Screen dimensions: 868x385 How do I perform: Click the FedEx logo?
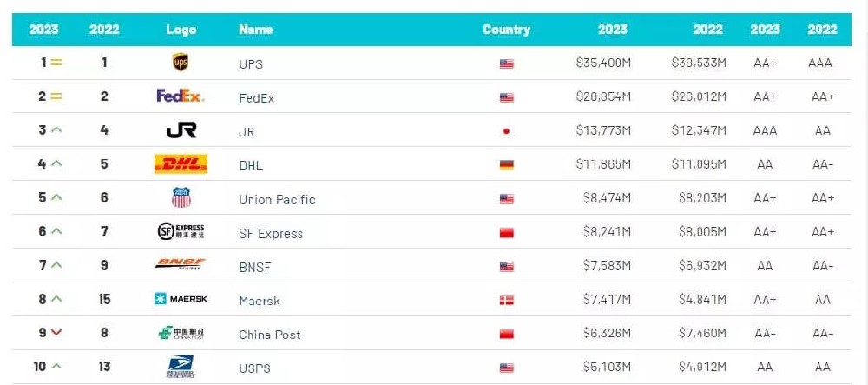[181, 96]
